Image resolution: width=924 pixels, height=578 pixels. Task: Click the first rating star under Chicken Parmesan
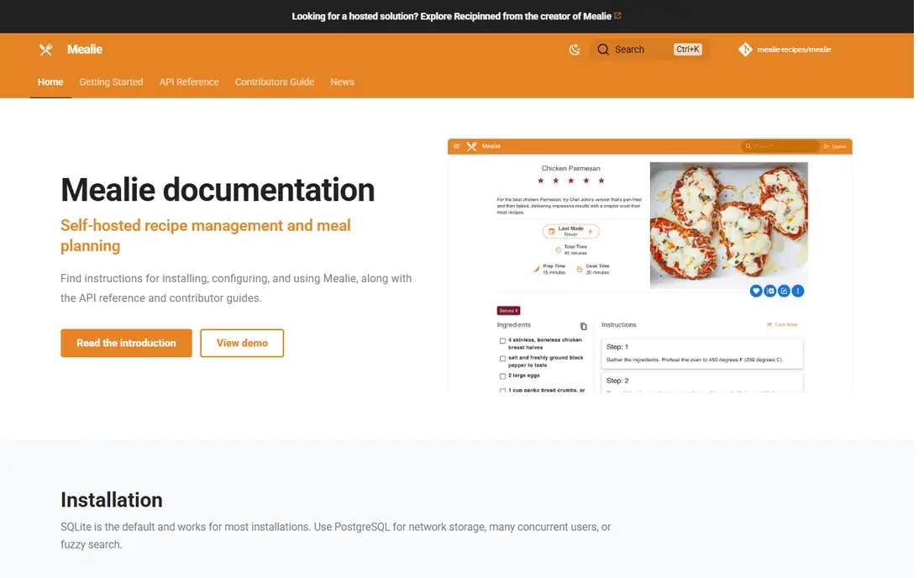coord(540,181)
